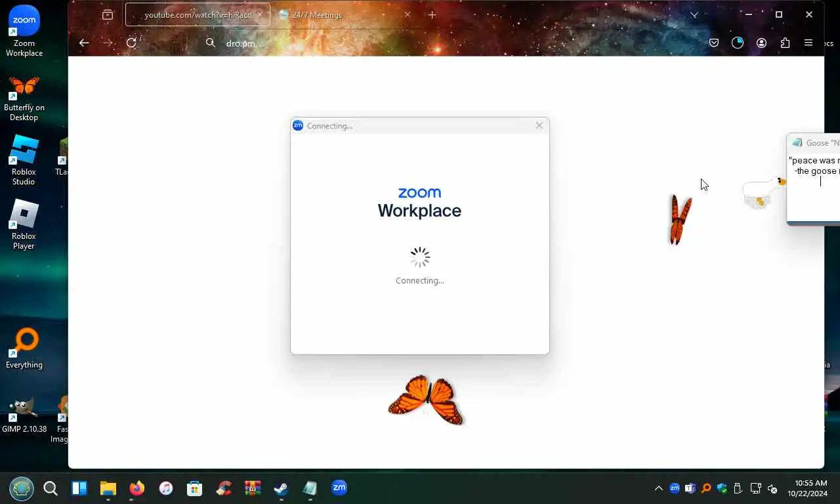The width and height of the screenshot is (840, 504).
Task: Click the Goose notepad window title bar
Action: point(814,142)
